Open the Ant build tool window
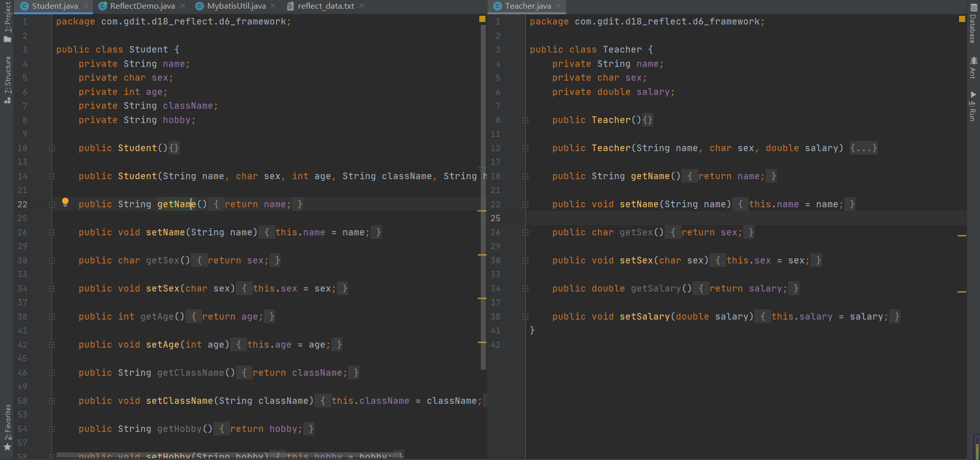This screenshot has width=980, height=460. [973, 67]
